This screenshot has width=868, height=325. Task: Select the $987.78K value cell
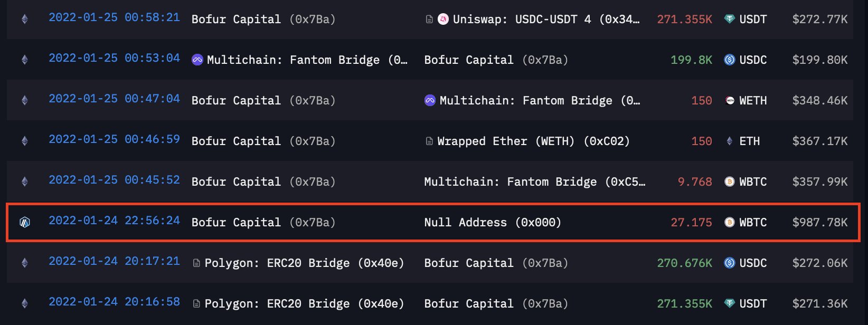[x=819, y=223]
